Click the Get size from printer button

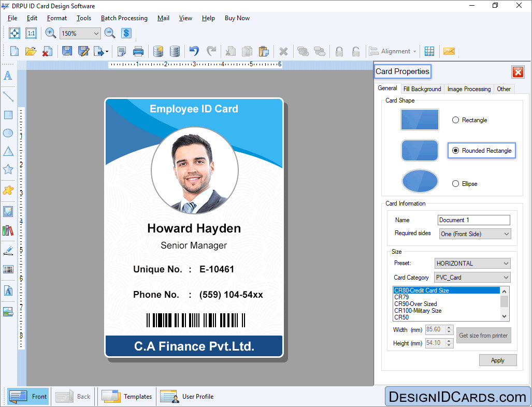483,336
